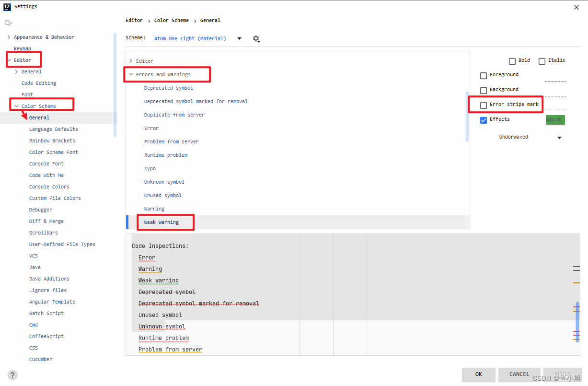This screenshot has height=386, width=588.
Task: Check the Error stripe mark box
Action: tap(484, 105)
